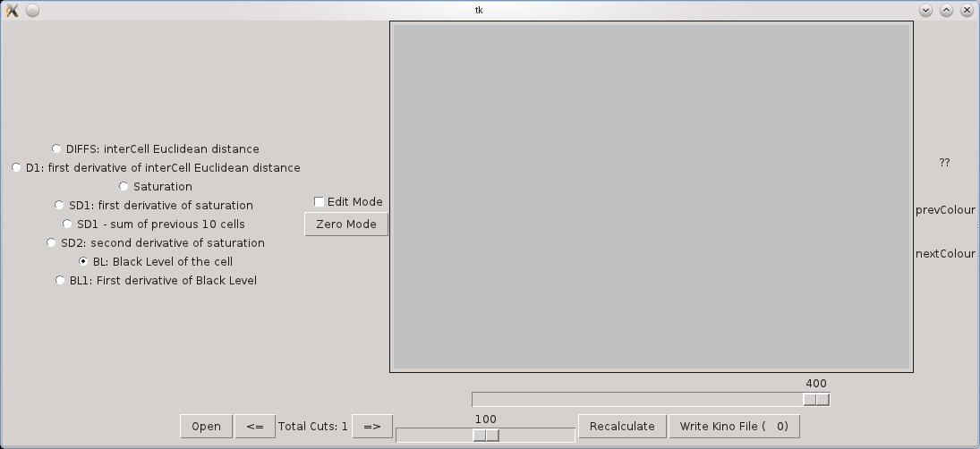This screenshot has width=980, height=449.
Task: Choose BL1 First derivative of Black Level
Action: [x=60, y=281]
